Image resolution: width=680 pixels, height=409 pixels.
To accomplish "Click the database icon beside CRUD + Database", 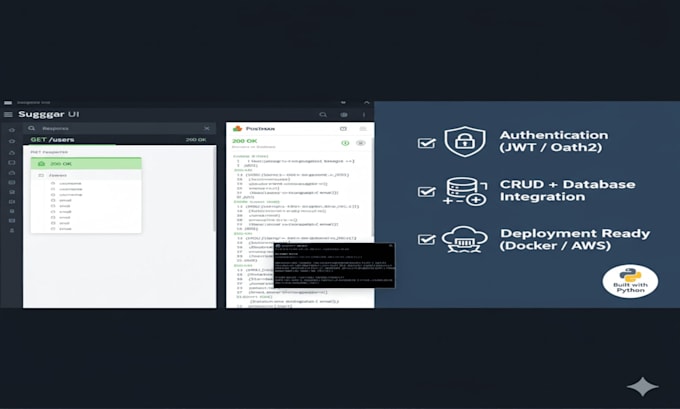I will pyautogui.click(x=465, y=191).
